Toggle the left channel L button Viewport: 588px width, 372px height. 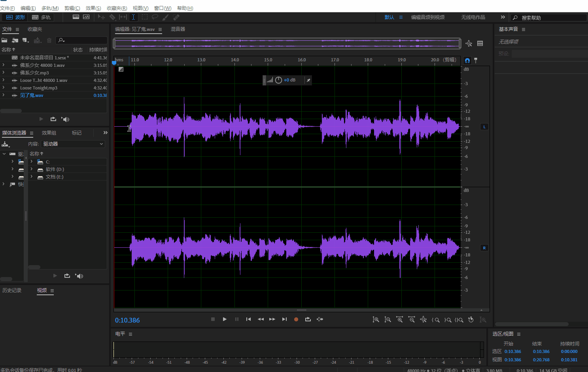click(x=484, y=127)
